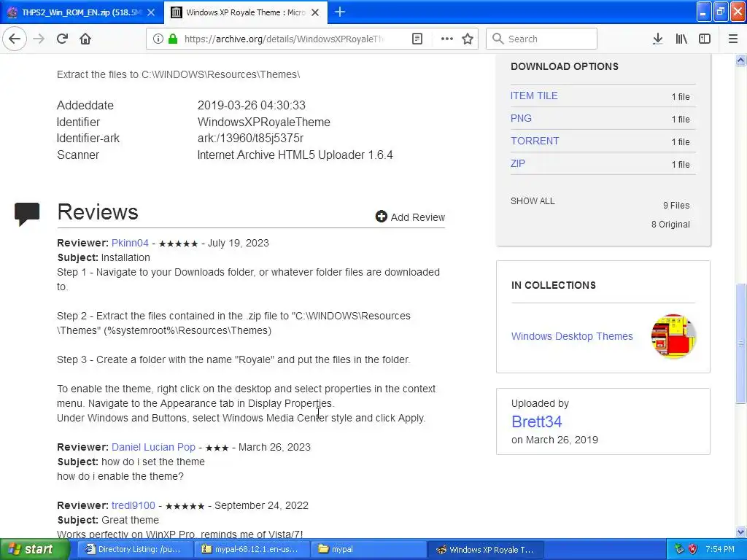Switch to mypal-68.12.1 archive taskbar window
747x560 pixels.
(x=251, y=549)
